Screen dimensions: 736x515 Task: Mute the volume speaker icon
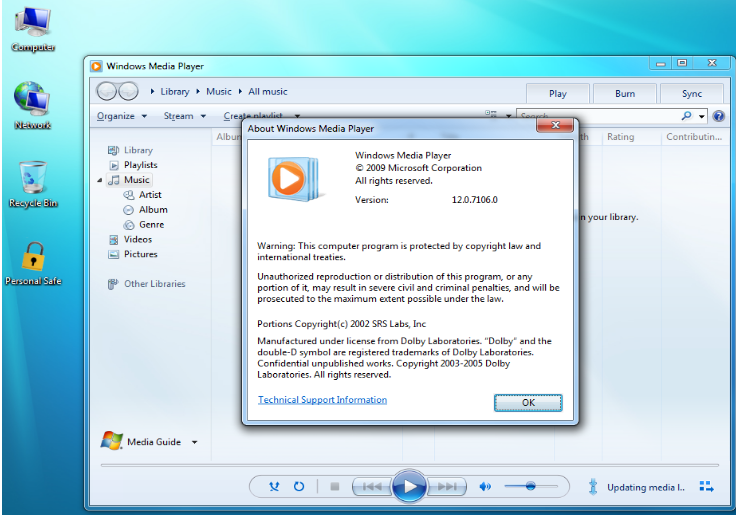[x=485, y=486]
